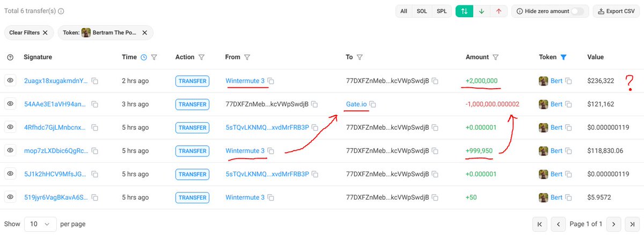
Task: Open the help icon in the table header
Action: [10, 57]
